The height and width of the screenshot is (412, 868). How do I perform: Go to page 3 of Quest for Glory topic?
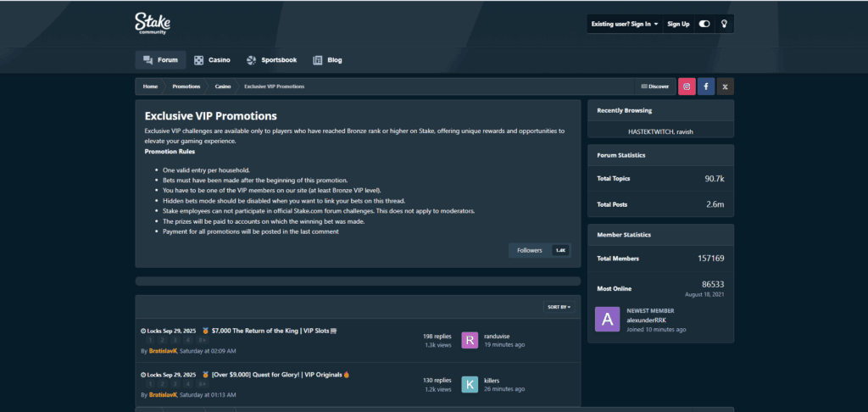tap(175, 384)
